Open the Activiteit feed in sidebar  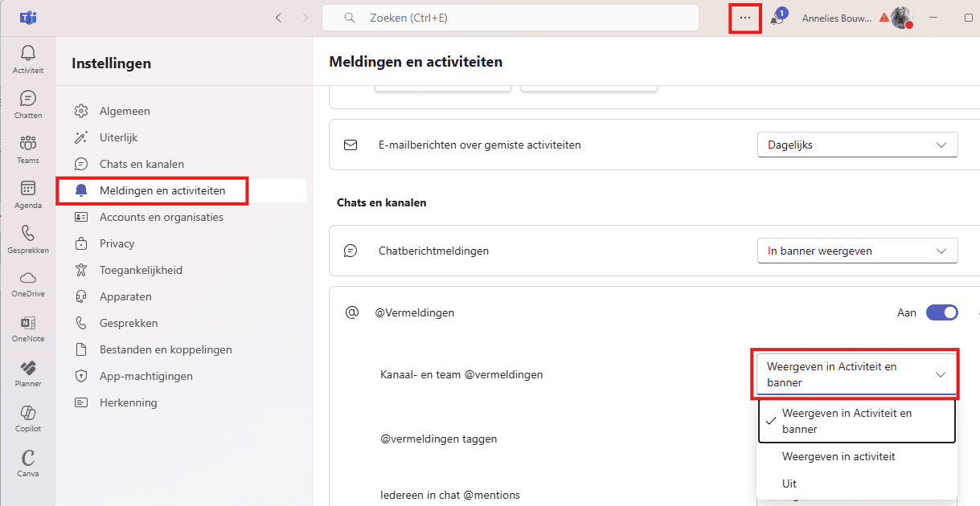[28, 59]
